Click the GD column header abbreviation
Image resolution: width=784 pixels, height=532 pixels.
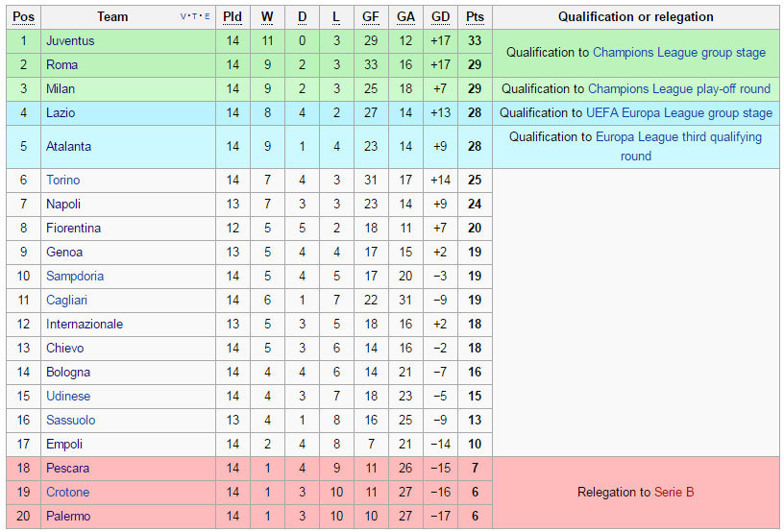coord(440,17)
